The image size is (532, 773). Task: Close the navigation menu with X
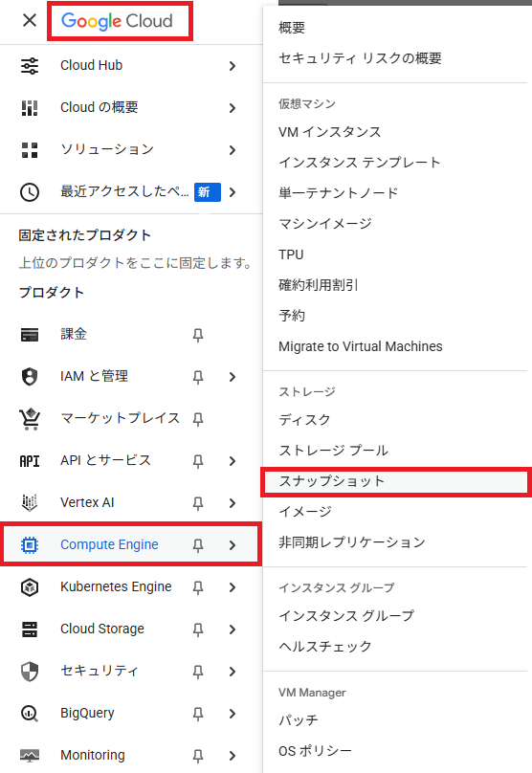tap(30, 21)
